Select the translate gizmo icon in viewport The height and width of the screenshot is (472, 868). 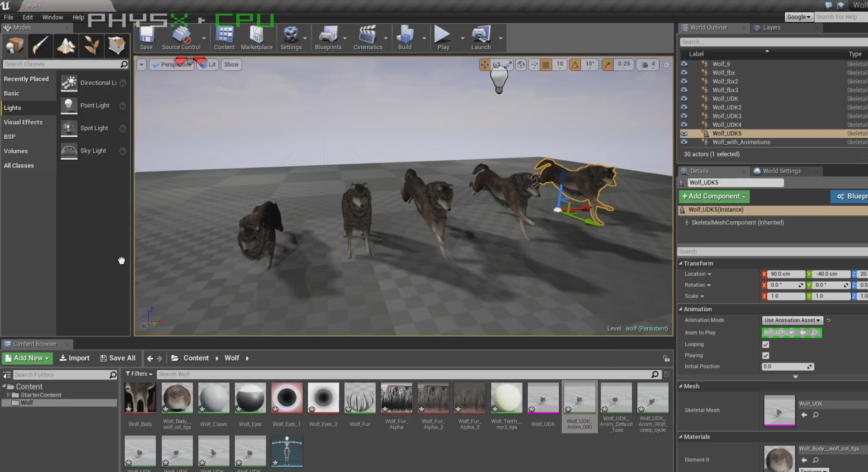(x=485, y=65)
